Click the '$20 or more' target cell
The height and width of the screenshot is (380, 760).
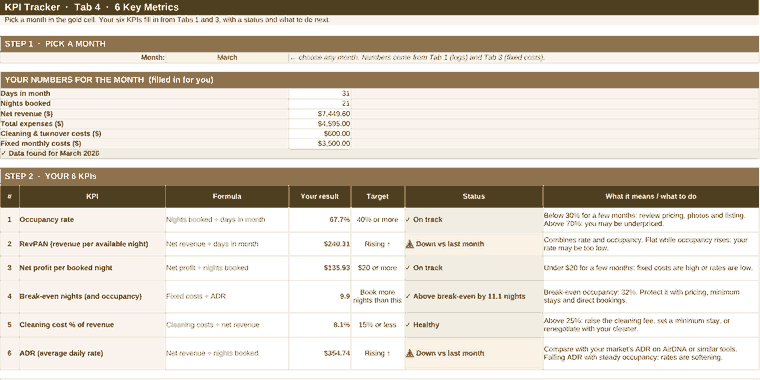[x=378, y=268]
